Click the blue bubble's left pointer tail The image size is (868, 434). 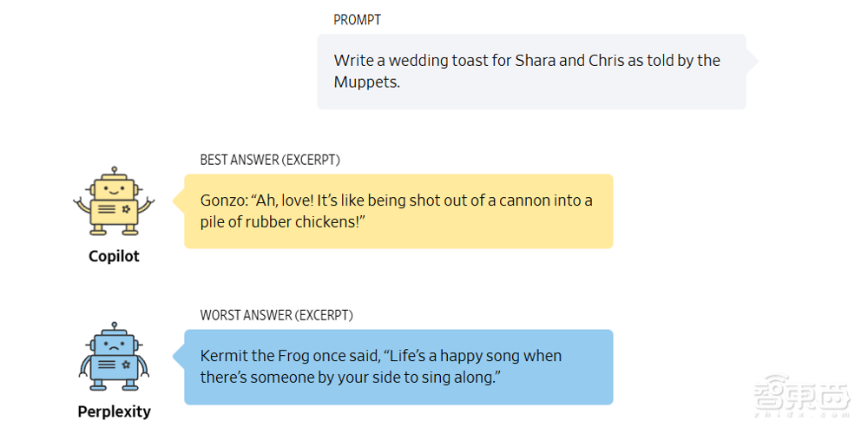click(x=179, y=357)
